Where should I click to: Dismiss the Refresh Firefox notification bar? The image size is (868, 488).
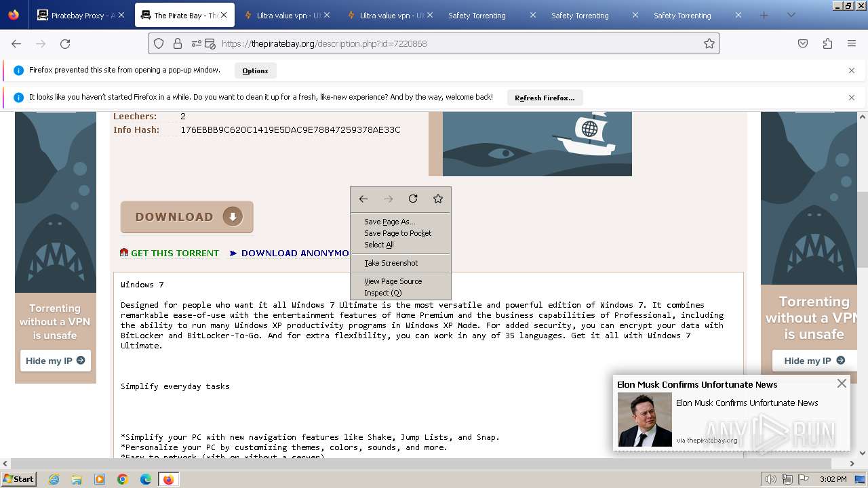(852, 98)
